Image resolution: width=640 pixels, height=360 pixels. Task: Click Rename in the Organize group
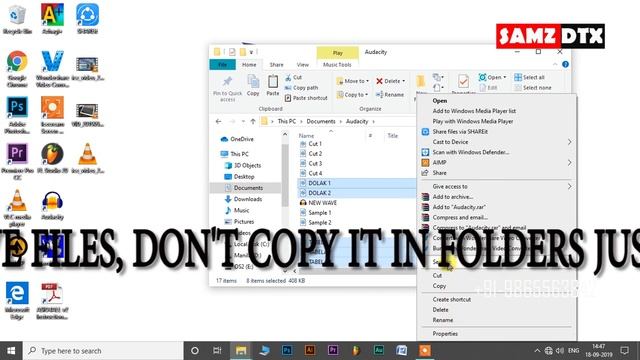[x=390, y=95]
